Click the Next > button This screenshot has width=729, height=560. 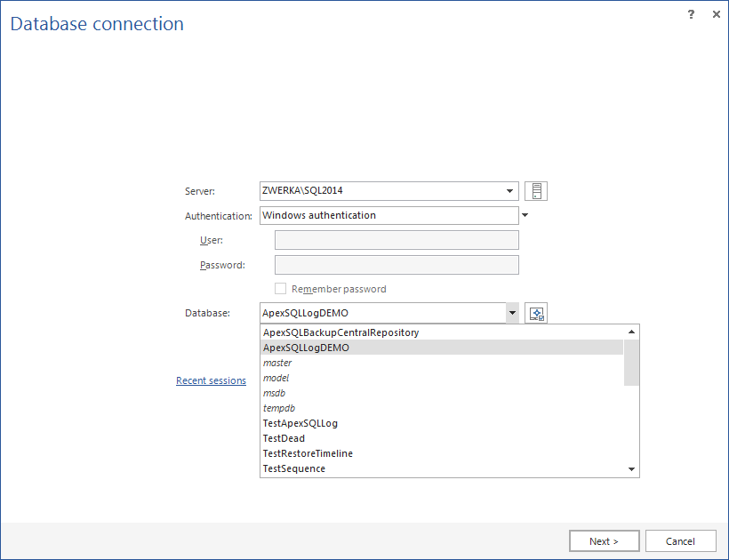point(604,541)
